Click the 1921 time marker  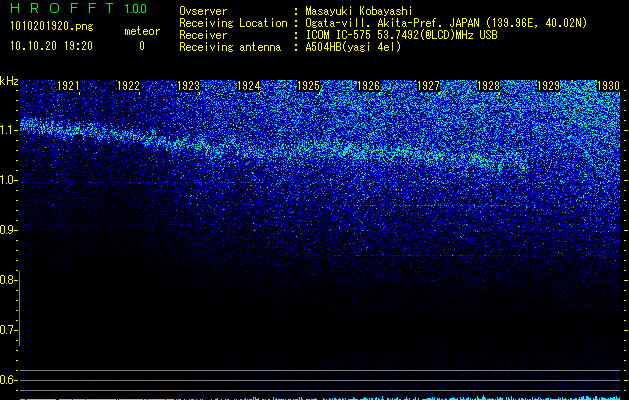click(x=68, y=86)
